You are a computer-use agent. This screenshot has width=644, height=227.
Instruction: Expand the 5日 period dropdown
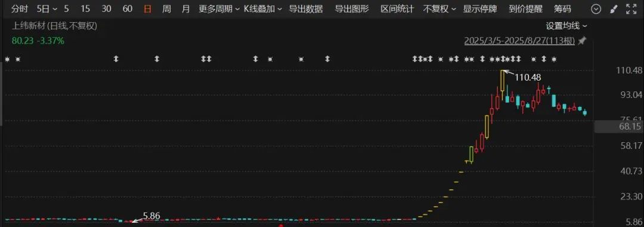click(47, 8)
